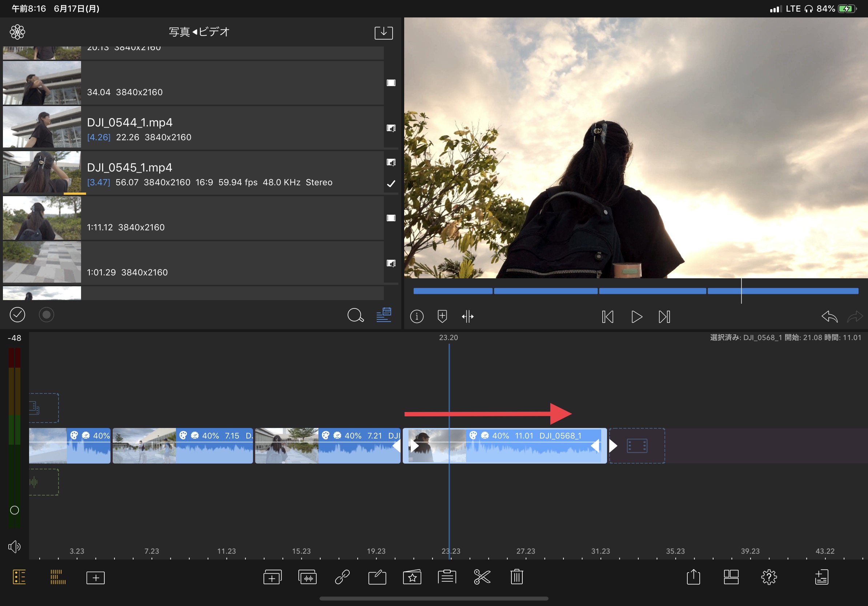Click the import download icon
868x606 pixels.
[383, 32]
